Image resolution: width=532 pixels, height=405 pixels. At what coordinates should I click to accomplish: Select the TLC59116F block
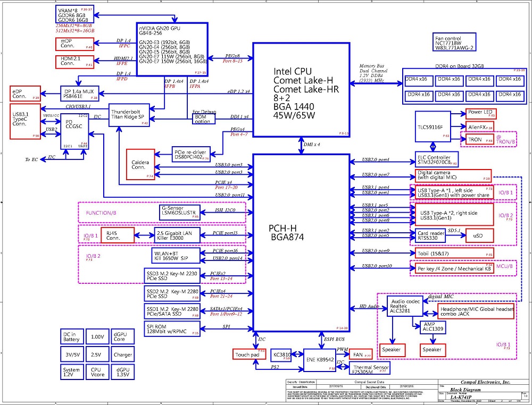[433, 126]
